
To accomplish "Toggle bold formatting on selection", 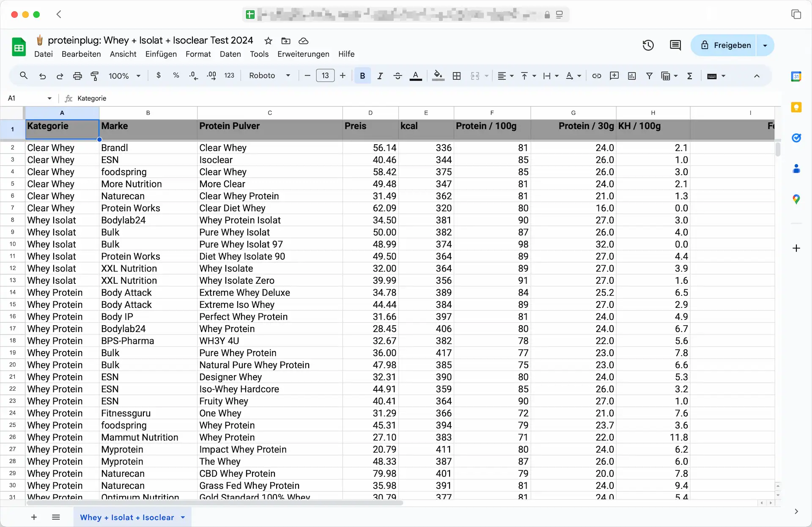I will [x=362, y=76].
